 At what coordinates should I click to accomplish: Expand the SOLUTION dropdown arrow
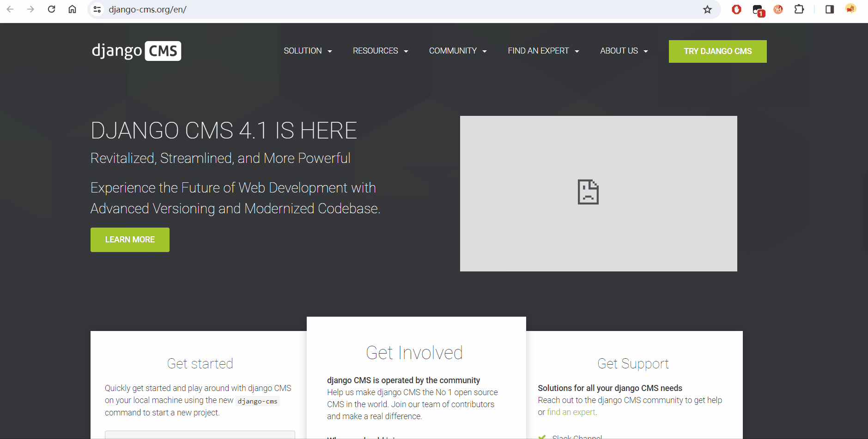coord(330,51)
